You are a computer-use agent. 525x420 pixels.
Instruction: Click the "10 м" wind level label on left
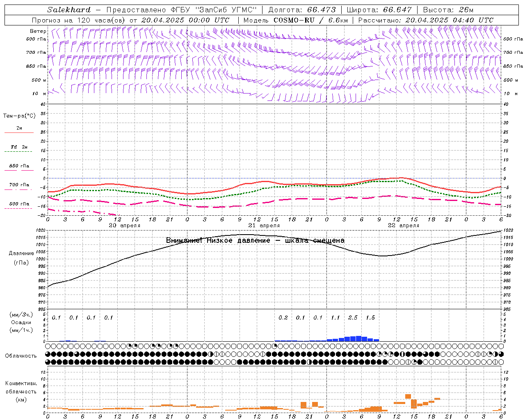coord(39,94)
